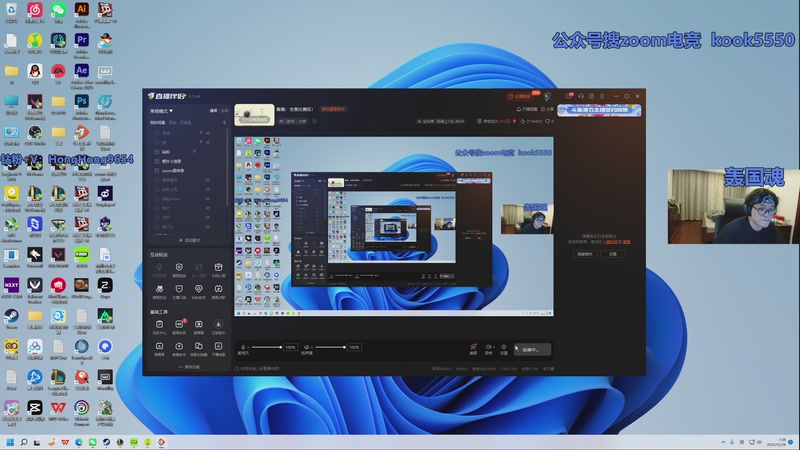The width and height of the screenshot is (800, 450).
Task: Expand 更多功能 at the bottom of tools panel
Action: [x=188, y=367]
